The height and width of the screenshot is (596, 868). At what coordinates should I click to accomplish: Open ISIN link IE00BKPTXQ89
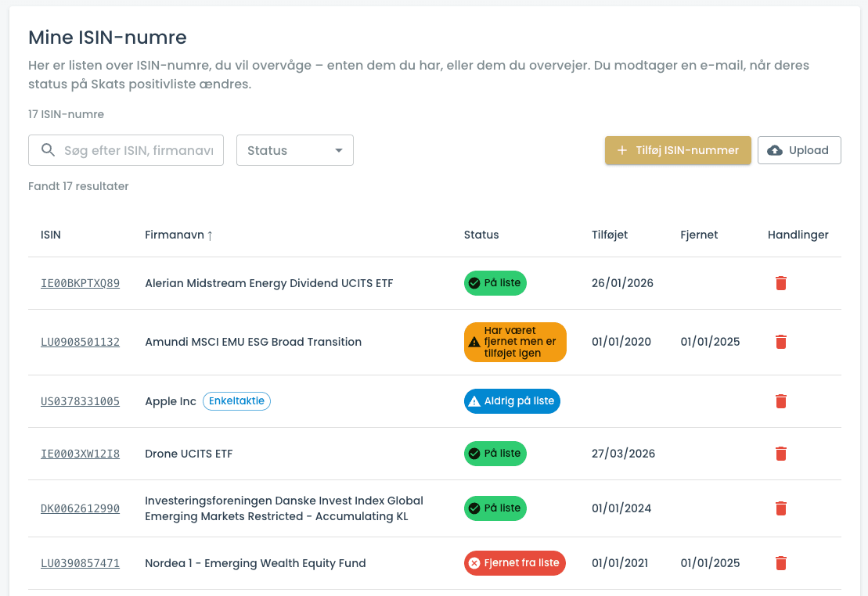81,283
